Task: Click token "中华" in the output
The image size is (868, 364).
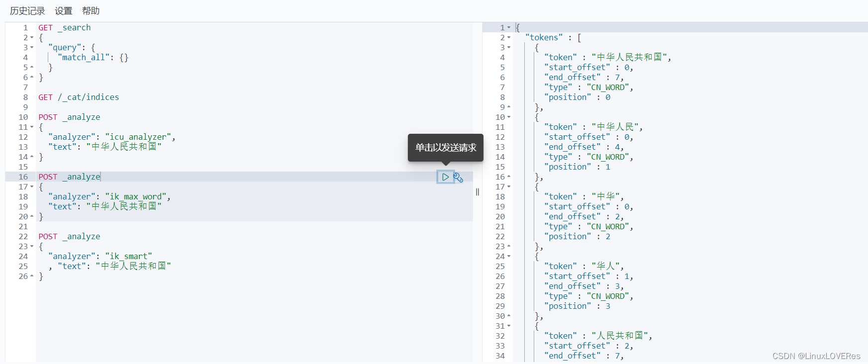Action: coord(584,197)
